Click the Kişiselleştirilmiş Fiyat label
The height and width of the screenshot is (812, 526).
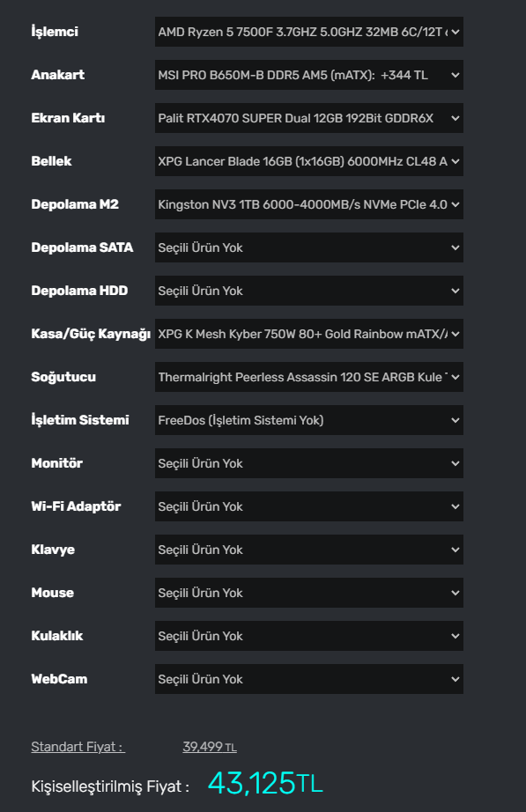point(110,786)
